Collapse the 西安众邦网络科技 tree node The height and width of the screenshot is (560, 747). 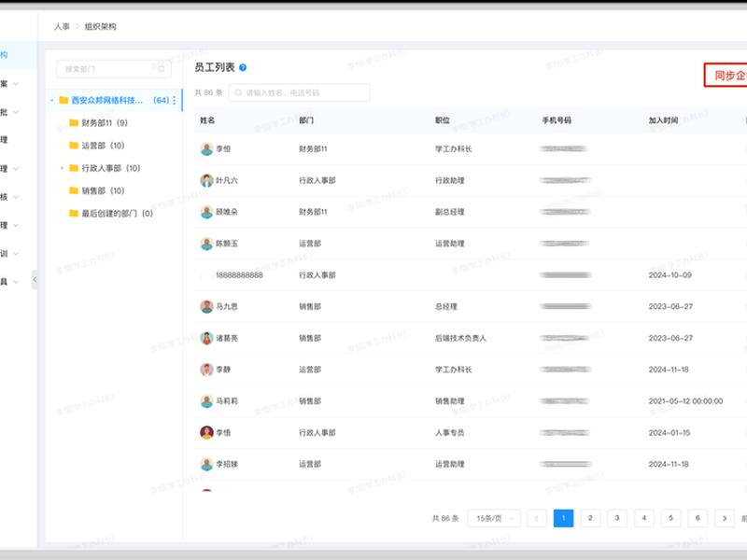pyautogui.click(x=52, y=101)
